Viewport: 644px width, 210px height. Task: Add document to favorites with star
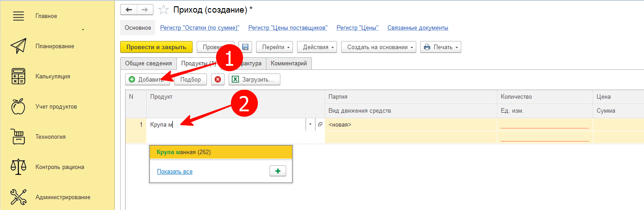pos(164,10)
